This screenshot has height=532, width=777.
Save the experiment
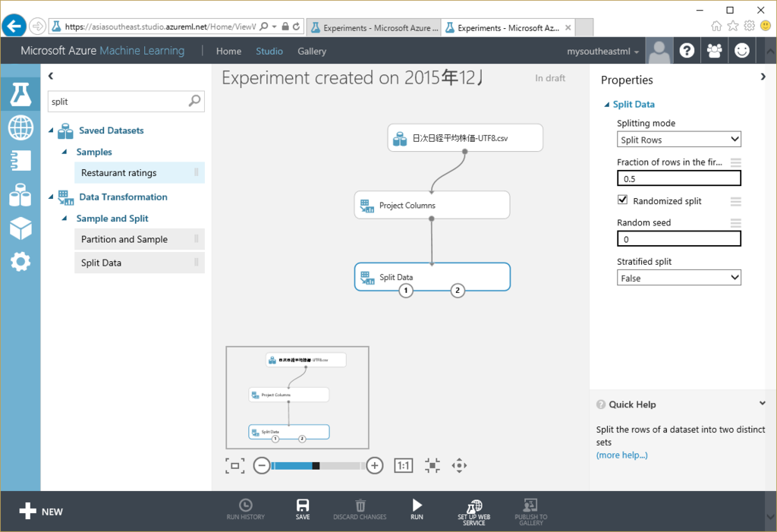point(303,509)
